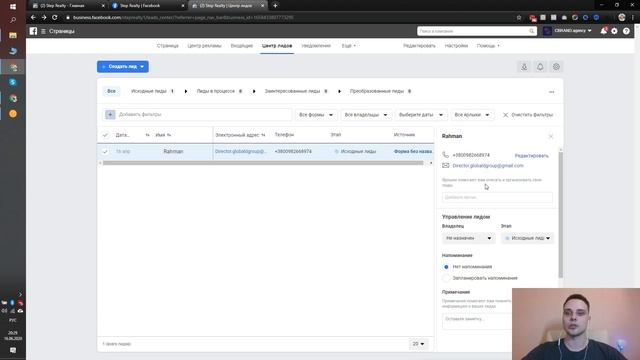
Task: Open Chrome three-dot menu
Action: 633,18
